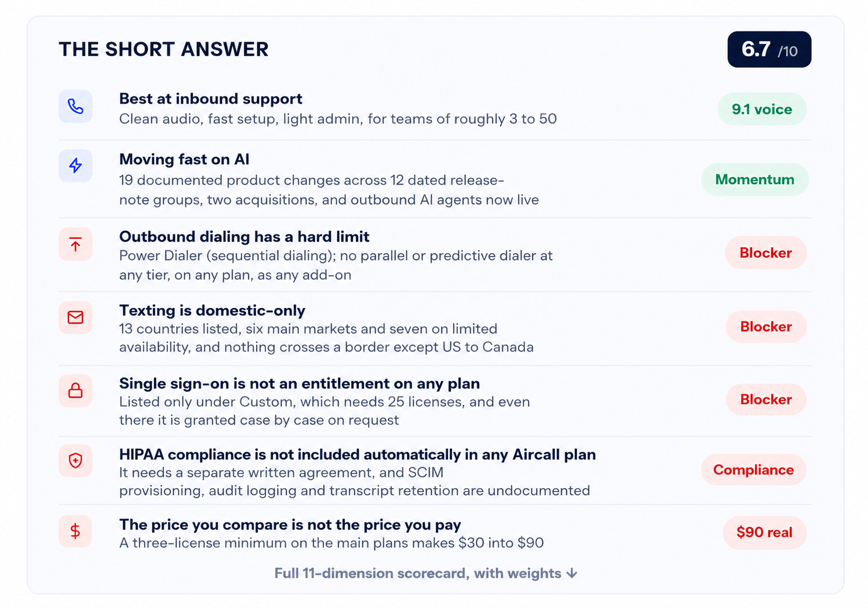868x608 pixels.
Task: Click the heading Best at inbound support
Action: coord(211,98)
